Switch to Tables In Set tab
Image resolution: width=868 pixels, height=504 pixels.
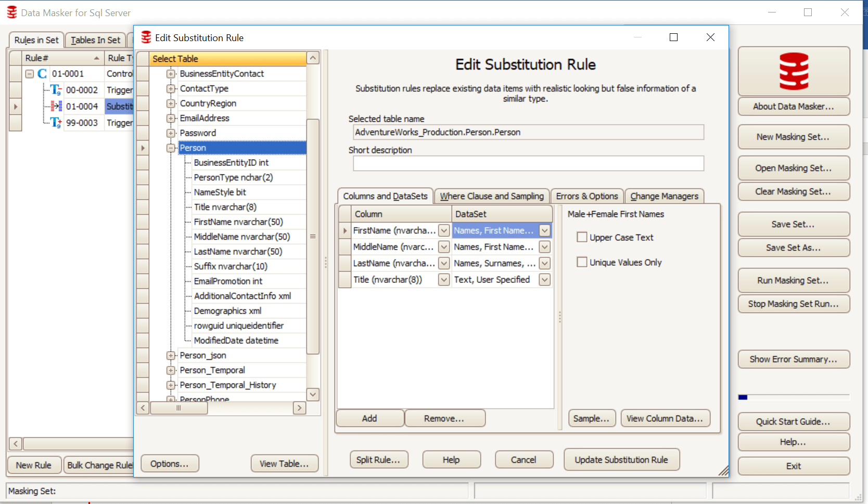pyautogui.click(x=96, y=40)
